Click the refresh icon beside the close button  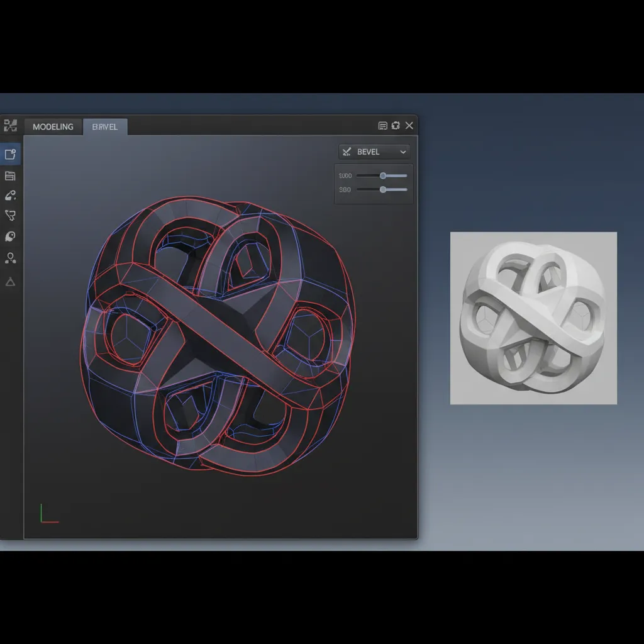click(396, 125)
